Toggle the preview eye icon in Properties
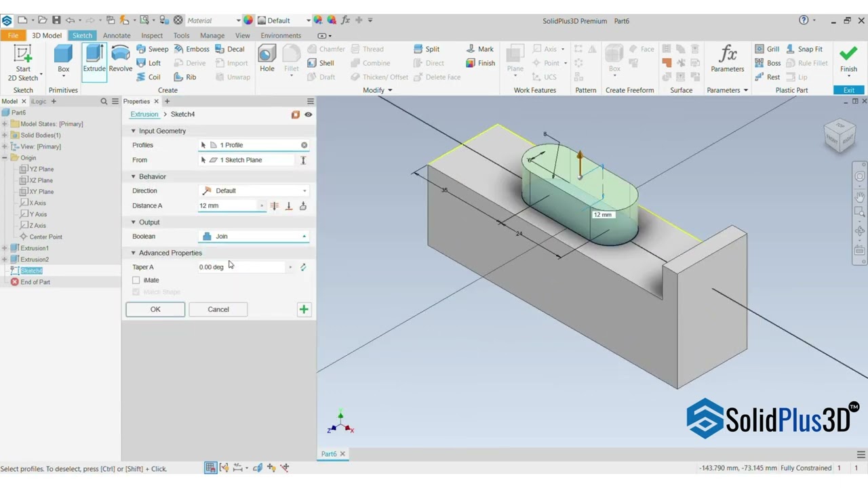868x488 pixels. click(308, 115)
